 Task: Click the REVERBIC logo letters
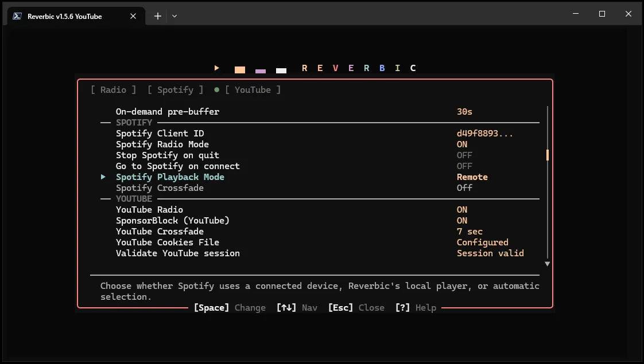[359, 68]
